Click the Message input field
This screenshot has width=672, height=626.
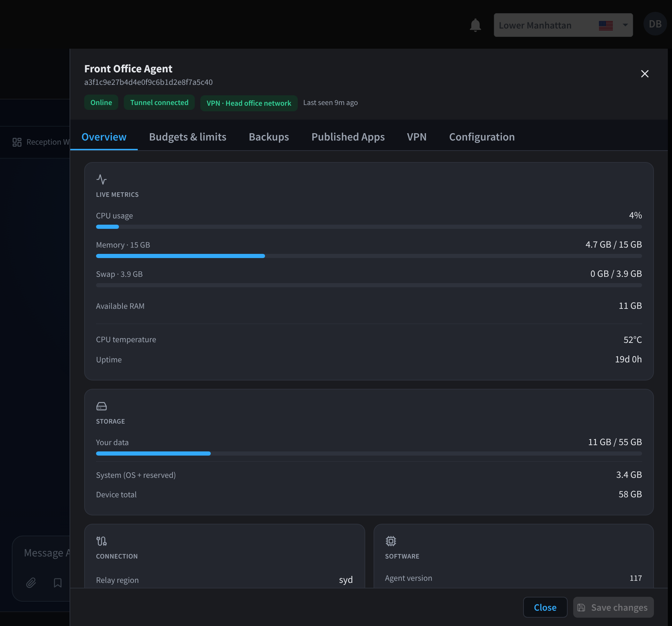tap(47, 553)
